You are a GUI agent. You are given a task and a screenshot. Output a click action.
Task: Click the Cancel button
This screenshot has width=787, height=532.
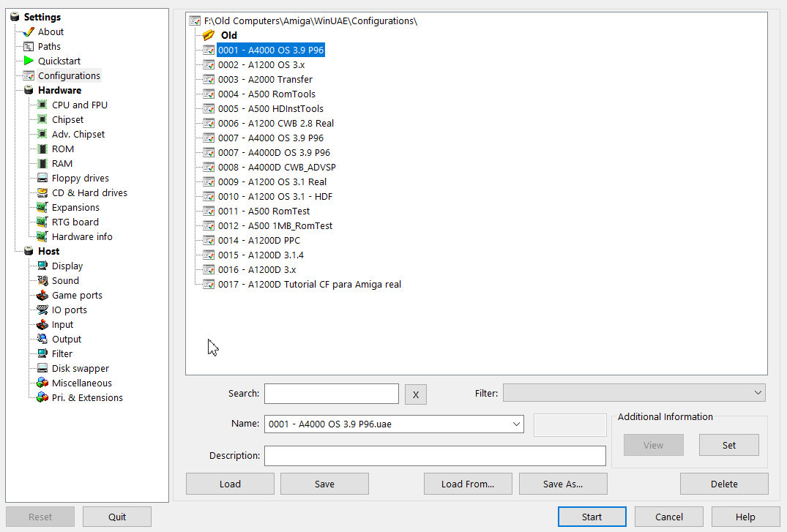[x=669, y=517]
